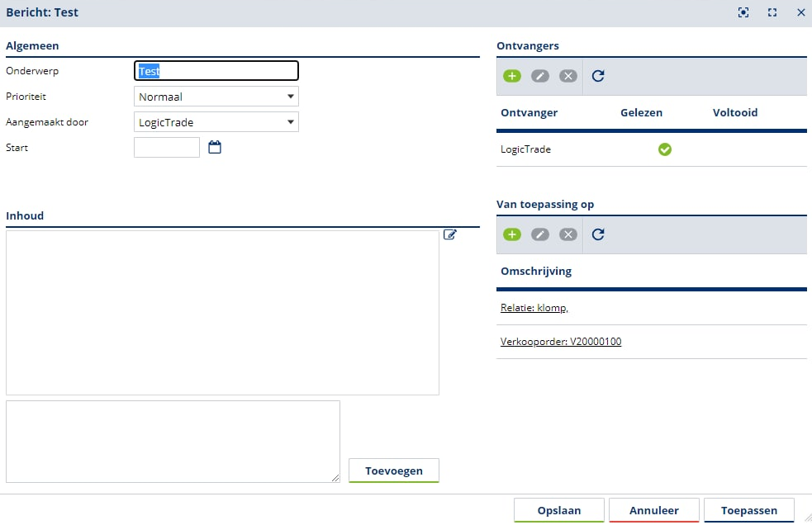Edit item in Van toepassing op toolbar

pyautogui.click(x=540, y=234)
